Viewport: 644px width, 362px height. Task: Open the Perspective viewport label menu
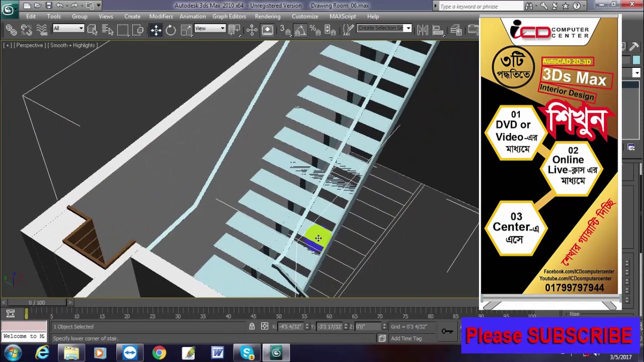[x=29, y=45]
